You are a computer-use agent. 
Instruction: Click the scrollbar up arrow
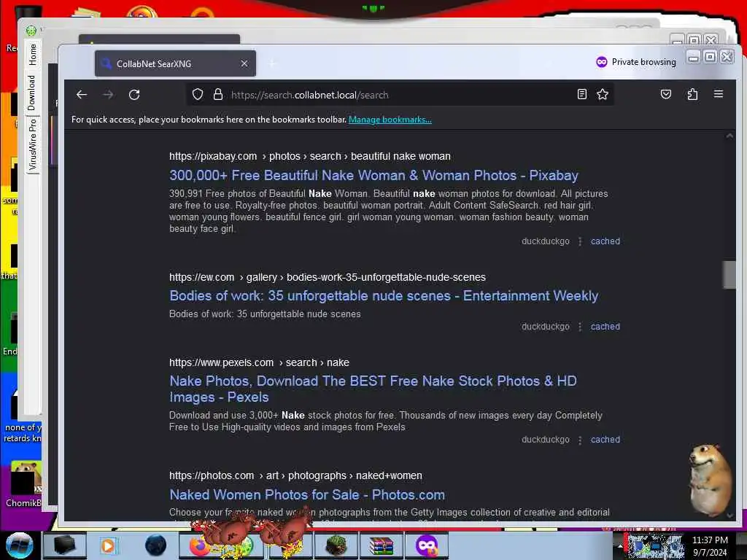click(729, 136)
